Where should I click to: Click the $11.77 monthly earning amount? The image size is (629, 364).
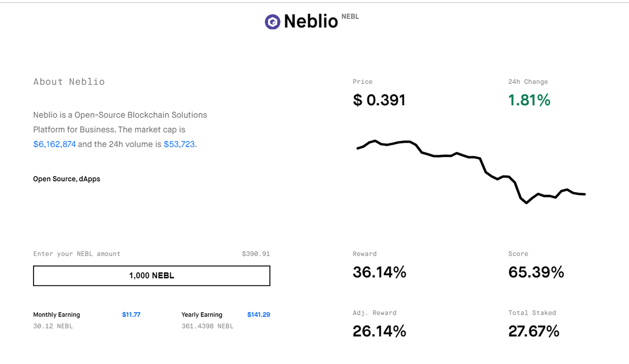tap(131, 315)
